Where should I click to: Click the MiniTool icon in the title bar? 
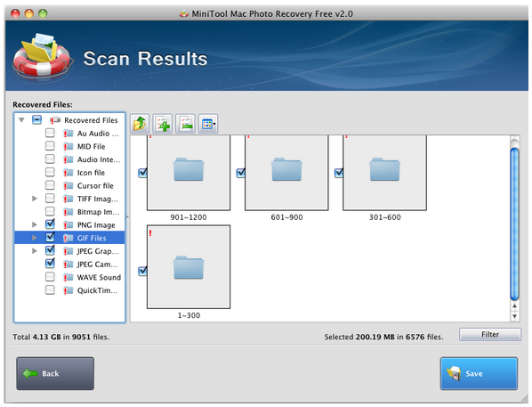coord(184,14)
